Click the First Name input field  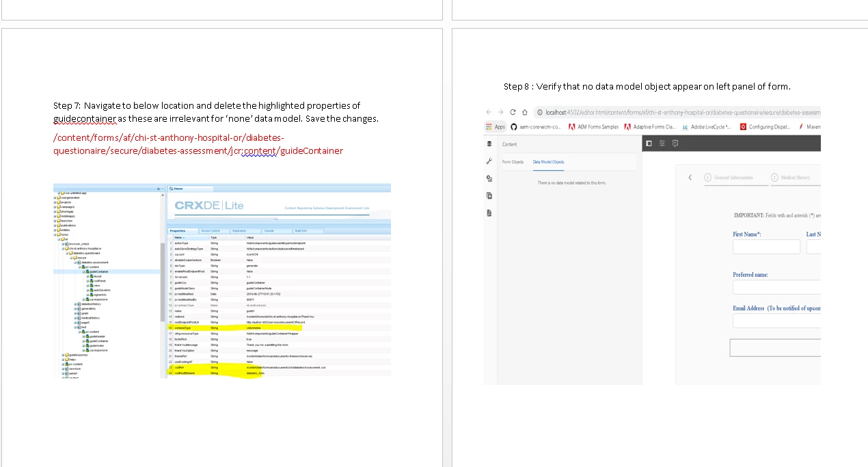(x=766, y=247)
